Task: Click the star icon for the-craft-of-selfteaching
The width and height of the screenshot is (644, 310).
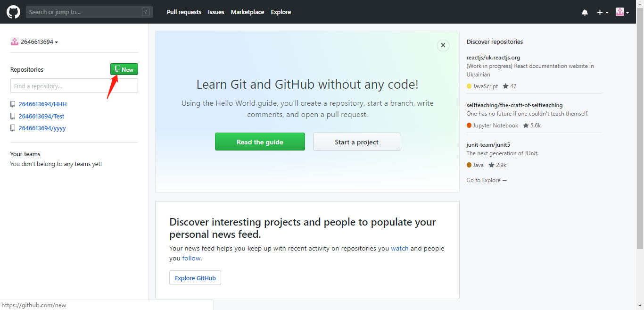Action: [525, 126]
